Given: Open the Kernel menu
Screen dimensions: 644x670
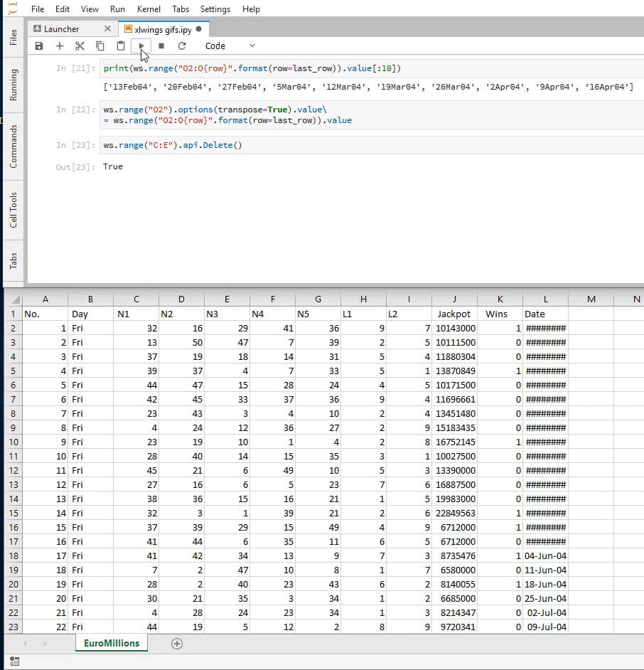Looking at the screenshot, I should pyautogui.click(x=149, y=9).
